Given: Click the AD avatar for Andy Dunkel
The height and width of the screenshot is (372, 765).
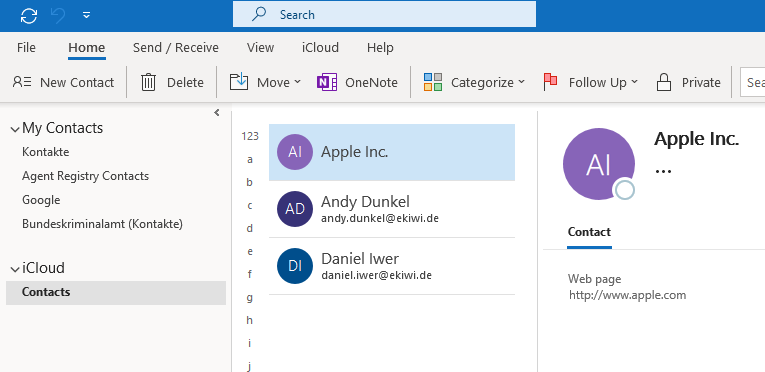Looking at the screenshot, I should tap(295, 209).
